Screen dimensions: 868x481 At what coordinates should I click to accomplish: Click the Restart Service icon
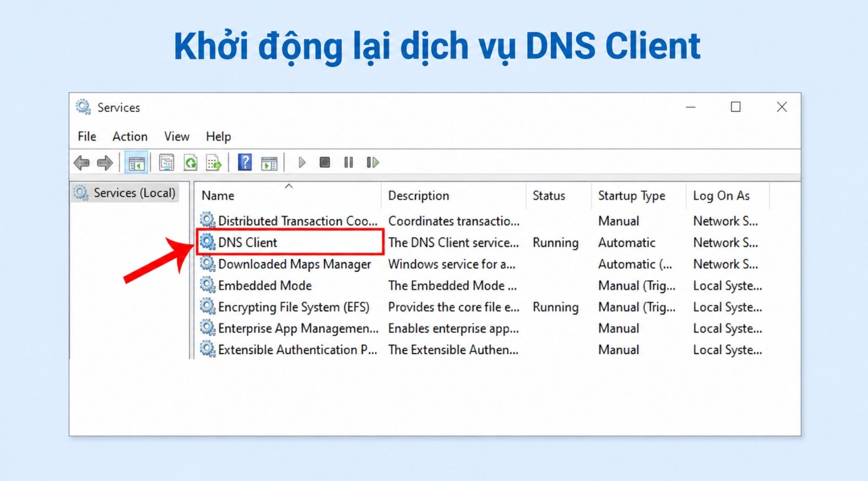pyautogui.click(x=373, y=163)
